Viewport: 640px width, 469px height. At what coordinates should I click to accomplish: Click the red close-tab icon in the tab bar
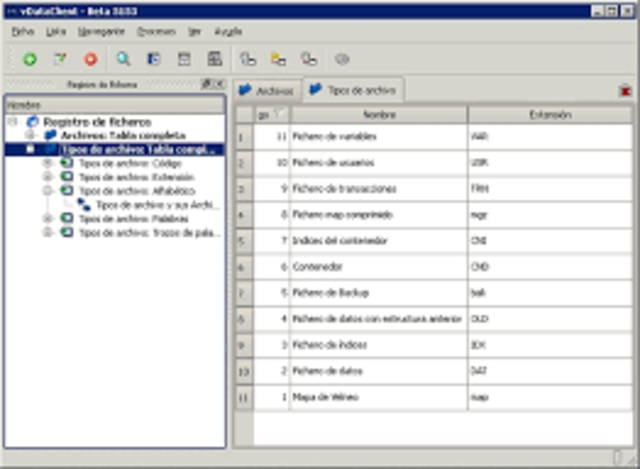point(625,90)
